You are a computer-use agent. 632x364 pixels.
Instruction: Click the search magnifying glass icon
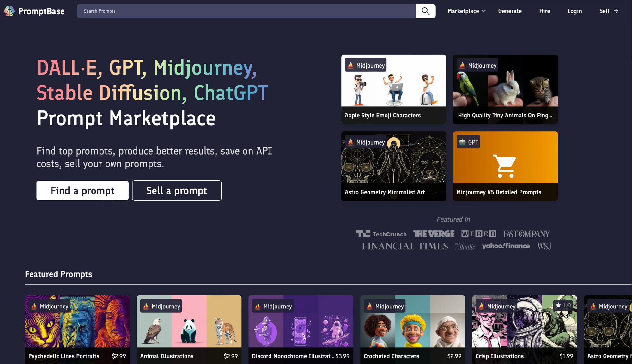coord(425,11)
